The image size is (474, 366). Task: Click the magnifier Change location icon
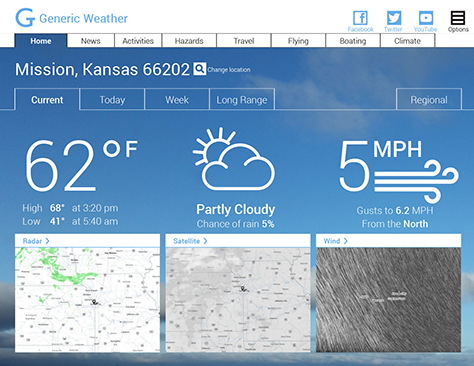pyautogui.click(x=200, y=69)
